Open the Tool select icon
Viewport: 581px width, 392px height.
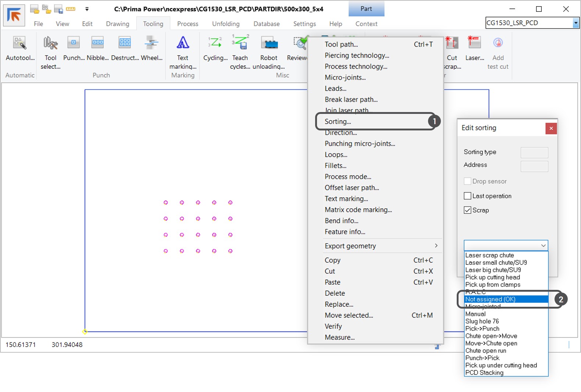point(50,43)
